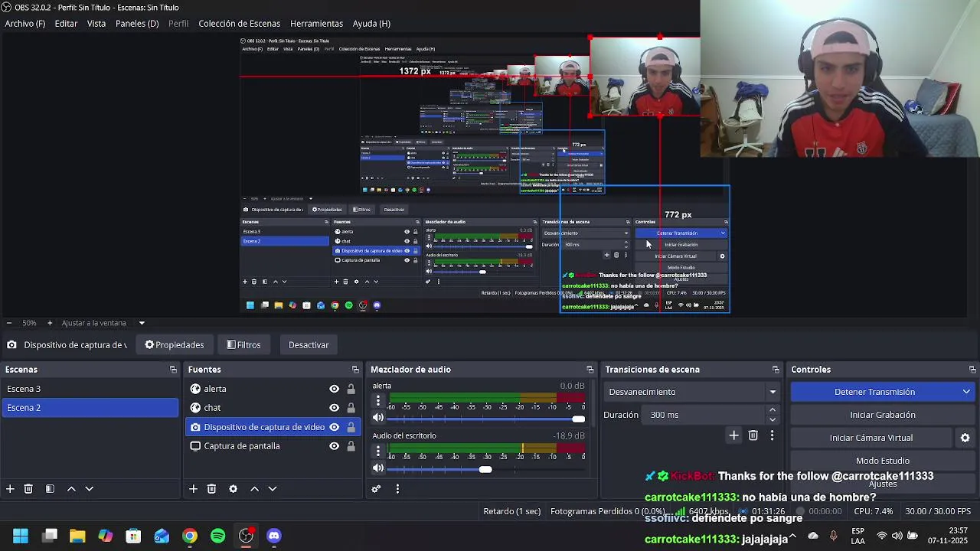Delete the selected scene via trash icon
The width and height of the screenshot is (980, 551).
pyautogui.click(x=28, y=488)
